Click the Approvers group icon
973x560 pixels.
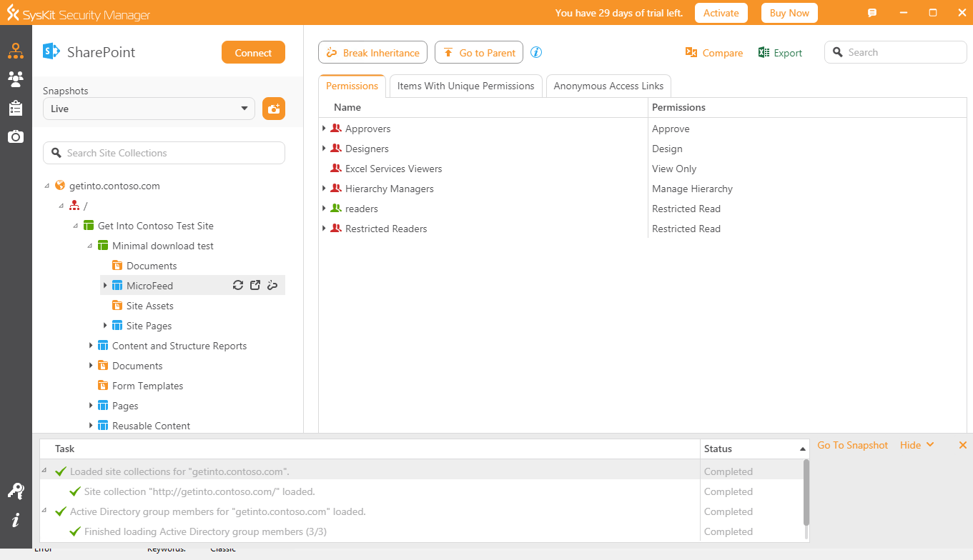point(336,129)
